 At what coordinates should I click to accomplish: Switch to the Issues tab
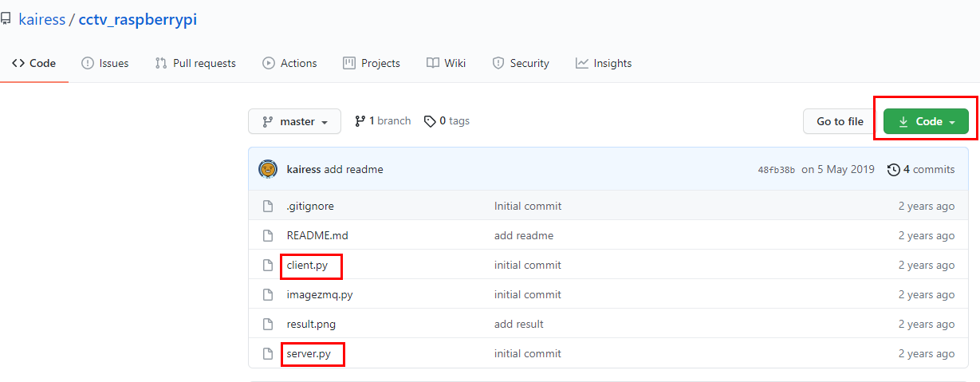click(104, 63)
